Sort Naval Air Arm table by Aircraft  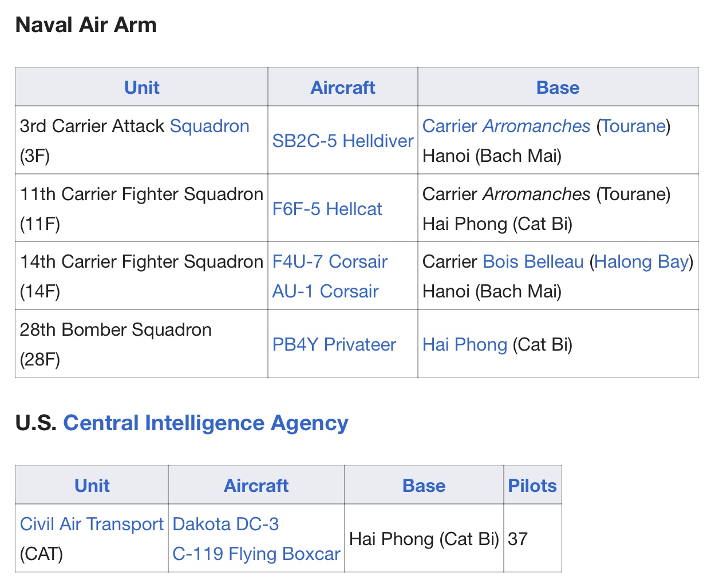pyautogui.click(x=343, y=88)
